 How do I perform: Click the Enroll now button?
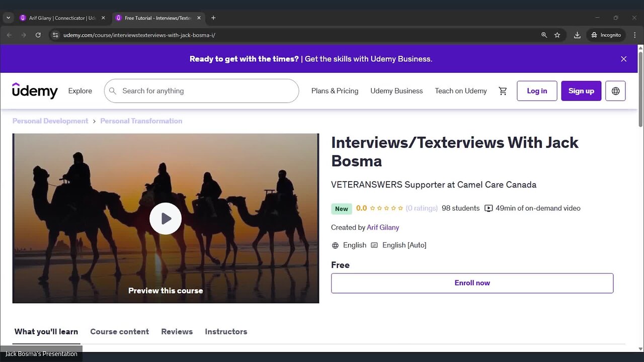click(472, 283)
